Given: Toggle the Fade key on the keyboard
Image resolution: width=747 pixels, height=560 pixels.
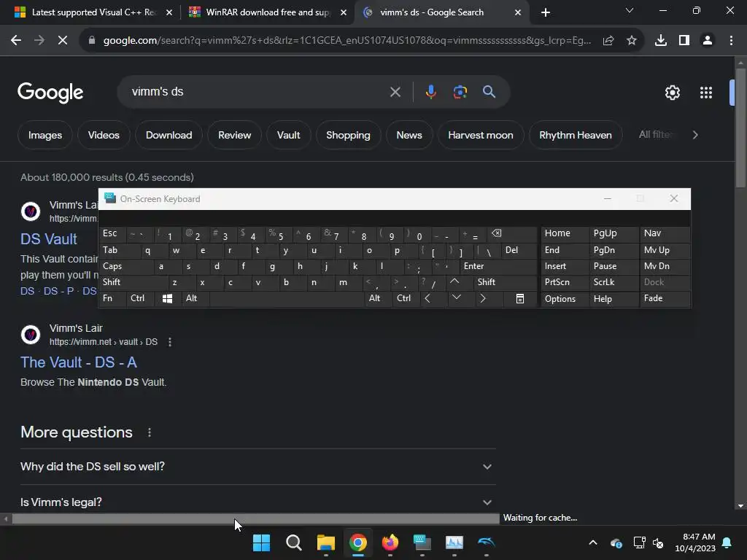Looking at the screenshot, I should tap(665, 298).
